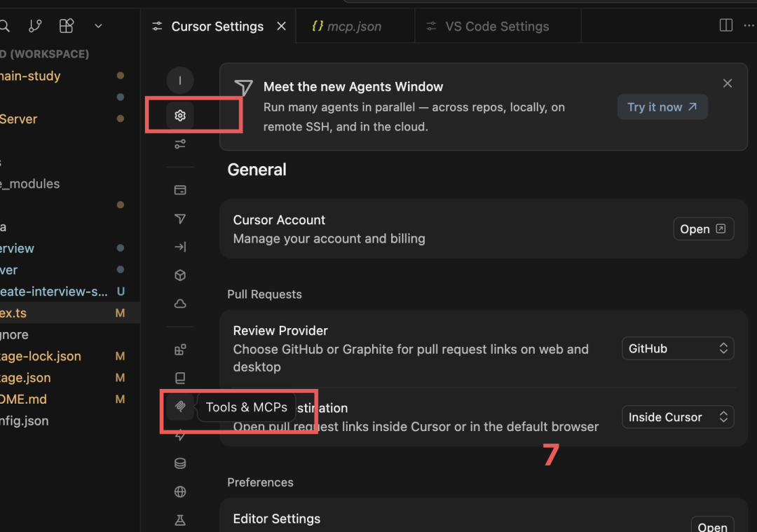
Task: Click the search magnifier icon
Action: click(x=4, y=26)
